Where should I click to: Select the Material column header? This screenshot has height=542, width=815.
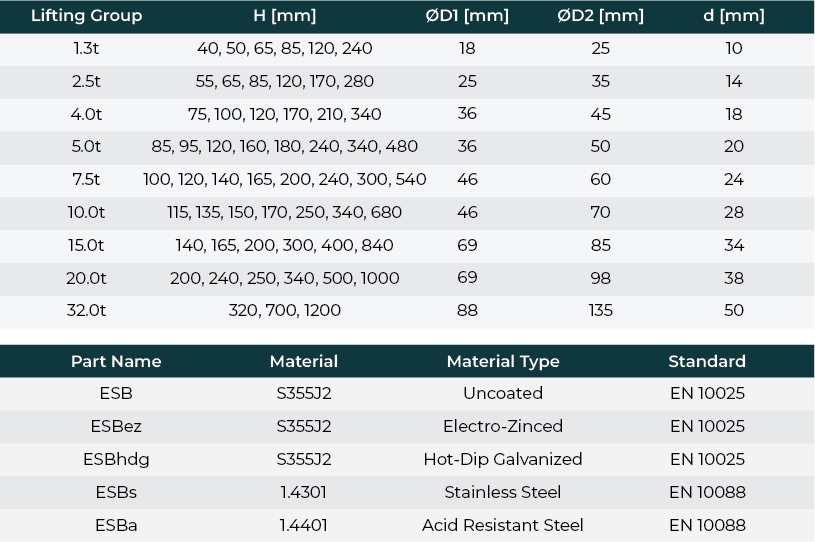(x=304, y=361)
